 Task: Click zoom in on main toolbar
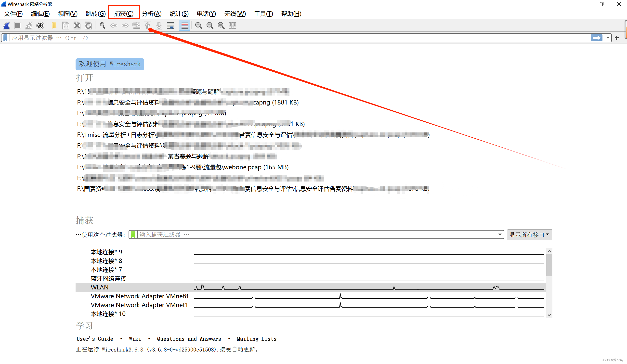click(x=198, y=26)
